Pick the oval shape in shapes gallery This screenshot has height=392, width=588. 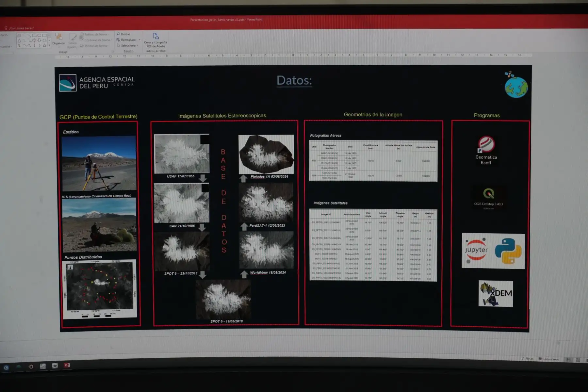[x=39, y=35]
